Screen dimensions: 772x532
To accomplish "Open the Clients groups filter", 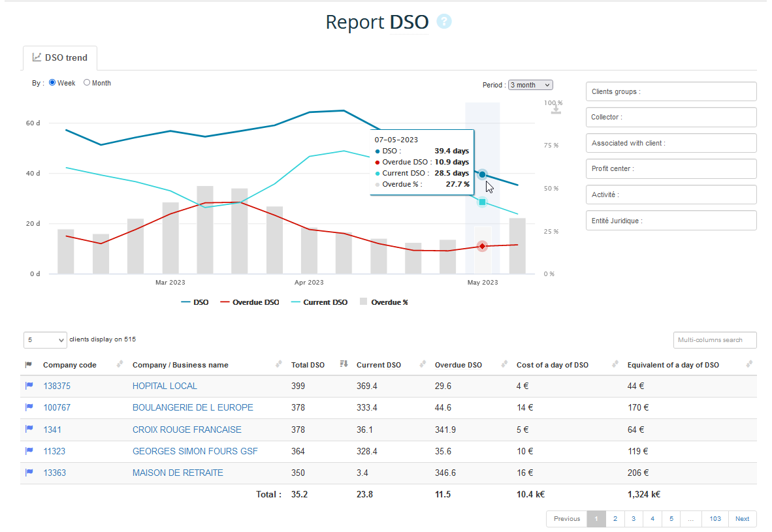I will (671, 91).
